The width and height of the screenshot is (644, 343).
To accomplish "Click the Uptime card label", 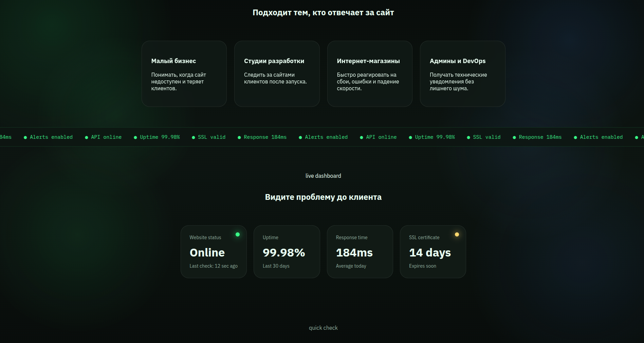I will [271, 237].
